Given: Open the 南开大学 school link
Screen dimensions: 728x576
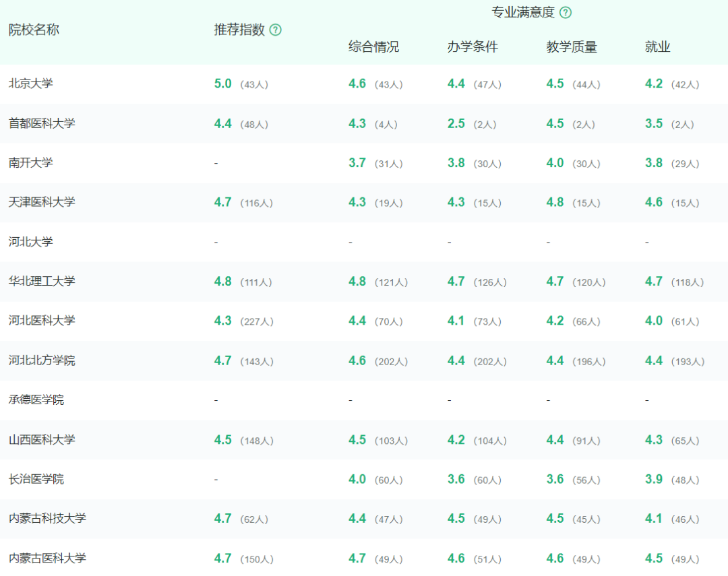Looking at the screenshot, I should (30, 163).
